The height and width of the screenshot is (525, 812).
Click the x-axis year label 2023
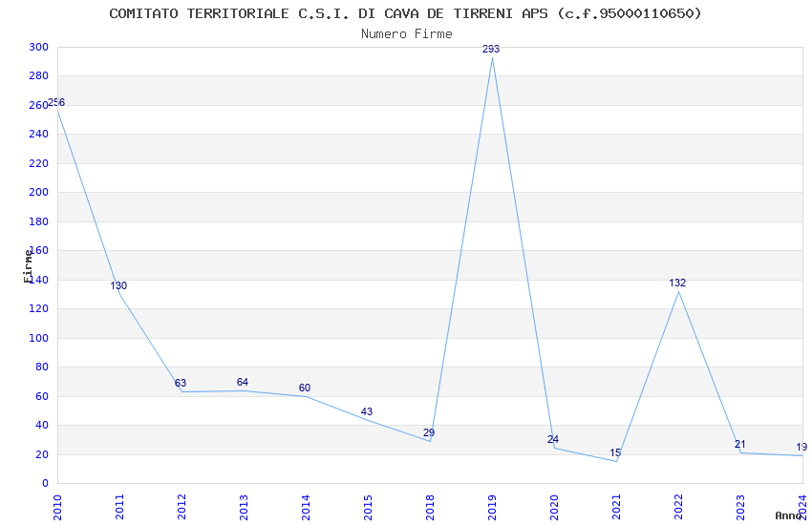click(x=741, y=507)
